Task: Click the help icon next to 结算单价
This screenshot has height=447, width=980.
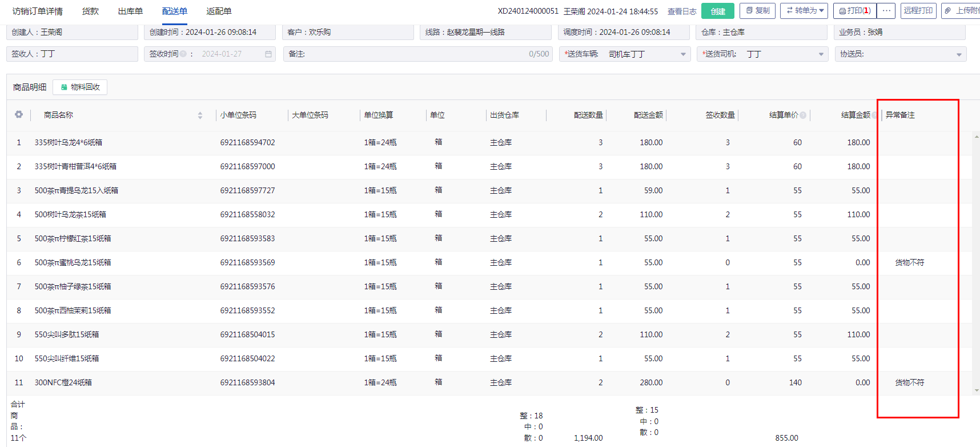Action: [803, 115]
